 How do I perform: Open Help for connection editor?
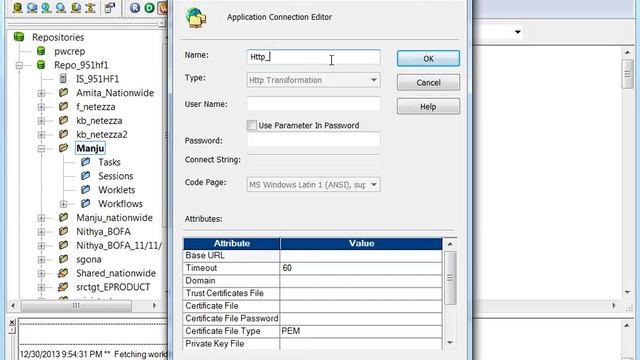pyautogui.click(x=428, y=107)
